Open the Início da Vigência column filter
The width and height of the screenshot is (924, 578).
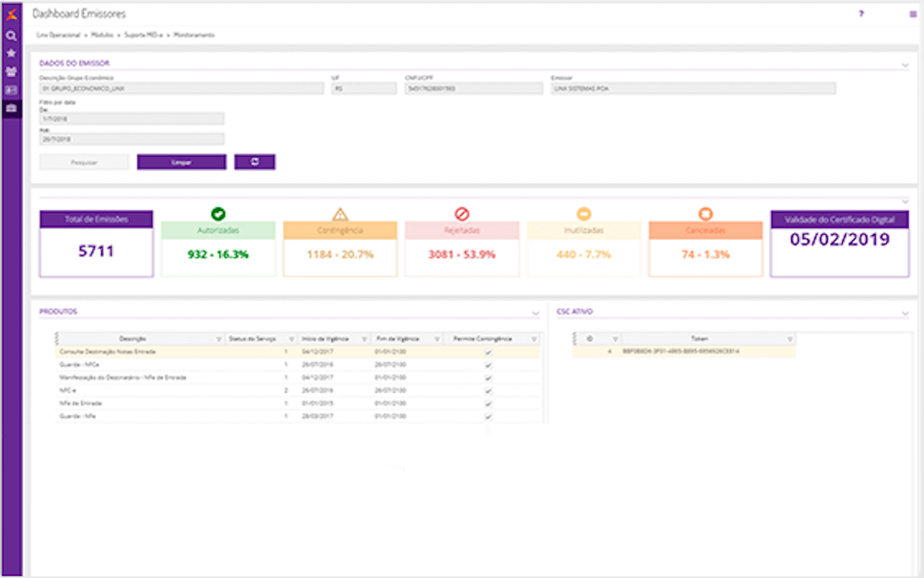[364, 339]
